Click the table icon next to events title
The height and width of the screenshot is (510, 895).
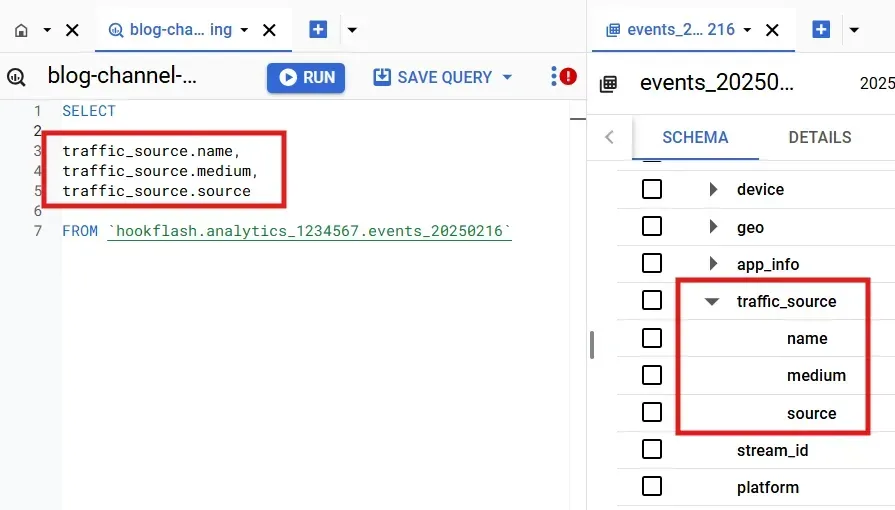click(608, 84)
